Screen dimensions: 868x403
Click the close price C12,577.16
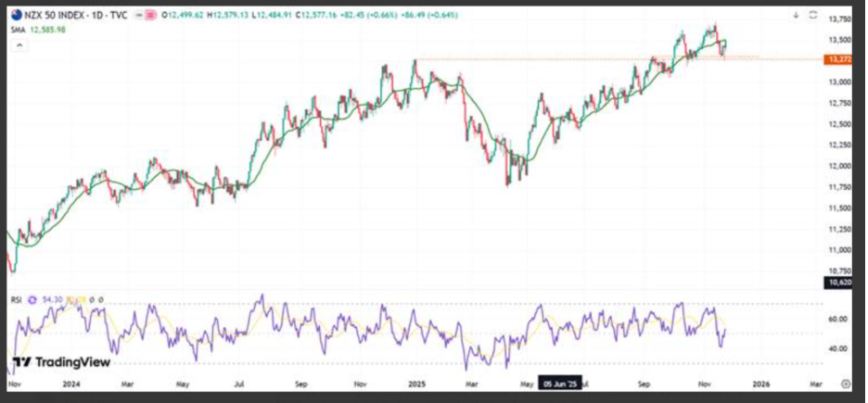[x=316, y=16]
